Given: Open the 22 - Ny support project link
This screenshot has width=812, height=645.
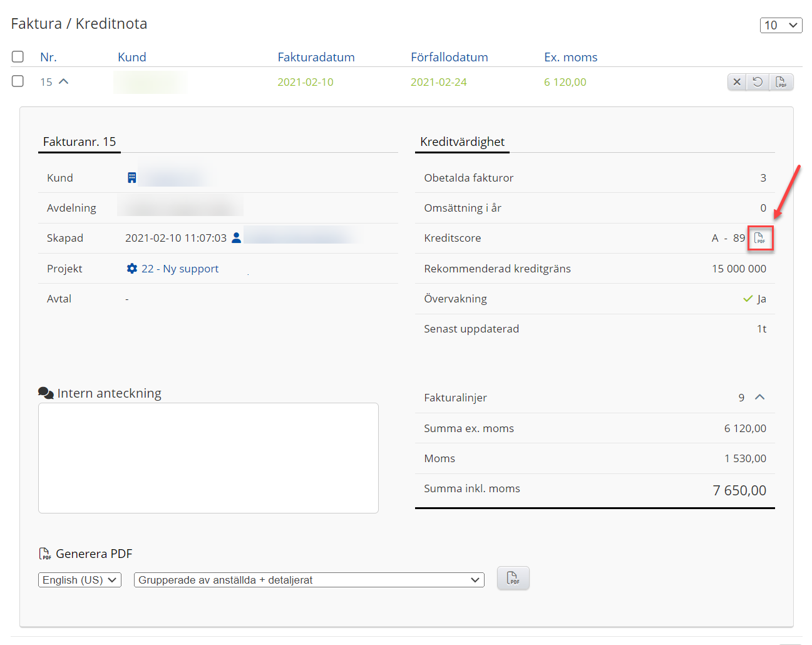Looking at the screenshot, I should 180,269.
